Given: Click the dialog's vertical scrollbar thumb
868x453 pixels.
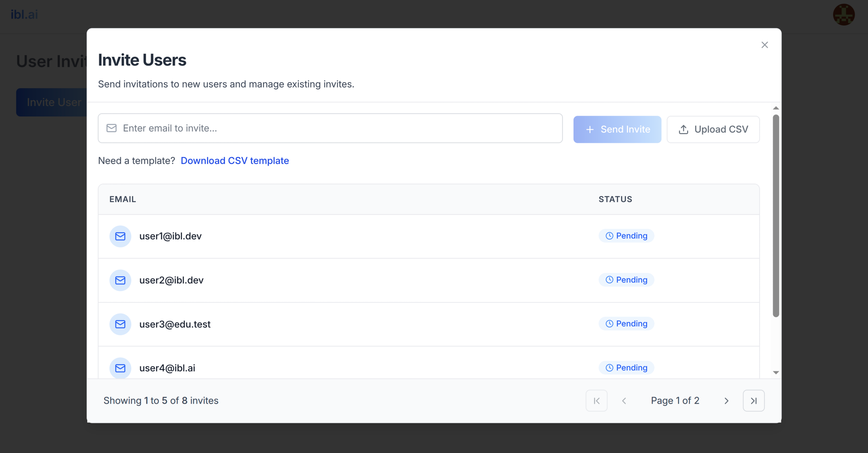Looking at the screenshot, I should (776, 216).
